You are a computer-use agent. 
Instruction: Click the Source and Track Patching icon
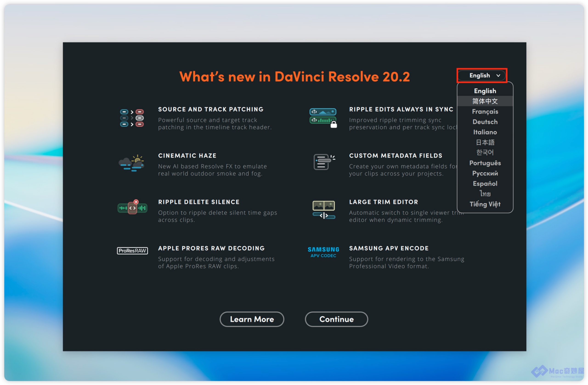click(132, 118)
